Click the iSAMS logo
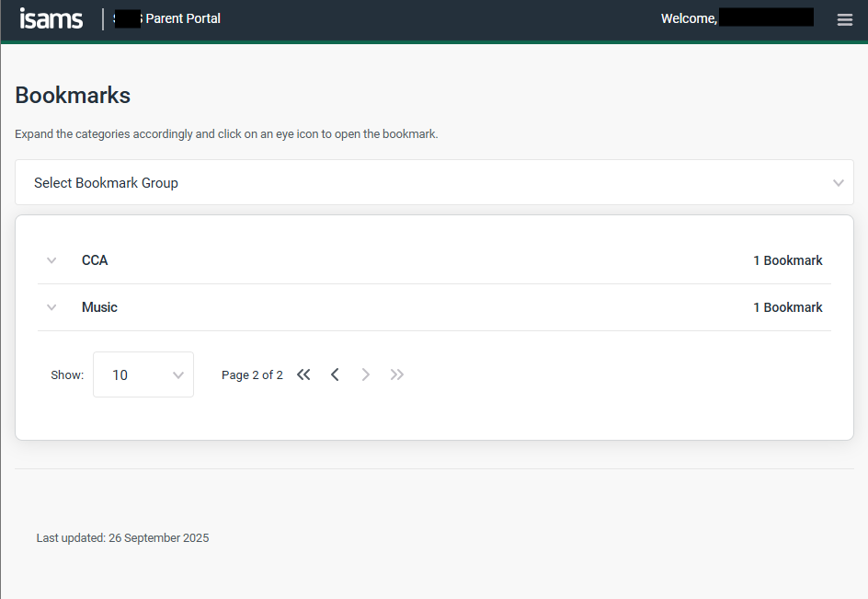 tap(51, 18)
